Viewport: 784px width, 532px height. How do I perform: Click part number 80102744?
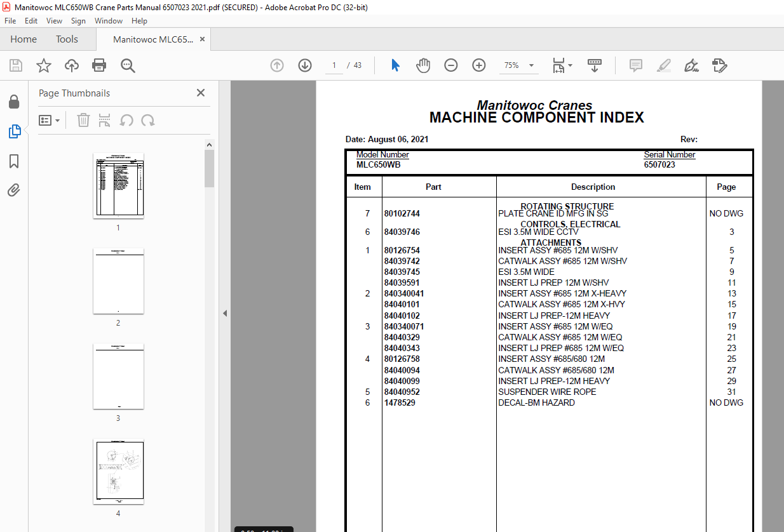[402, 214]
